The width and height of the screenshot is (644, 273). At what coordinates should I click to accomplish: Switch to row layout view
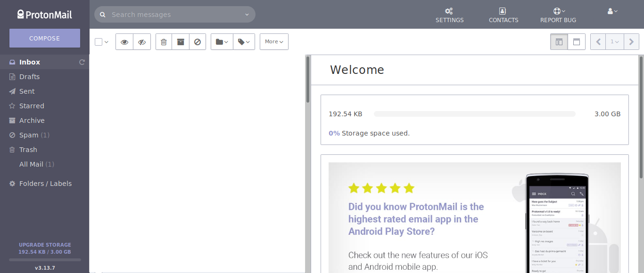577,42
